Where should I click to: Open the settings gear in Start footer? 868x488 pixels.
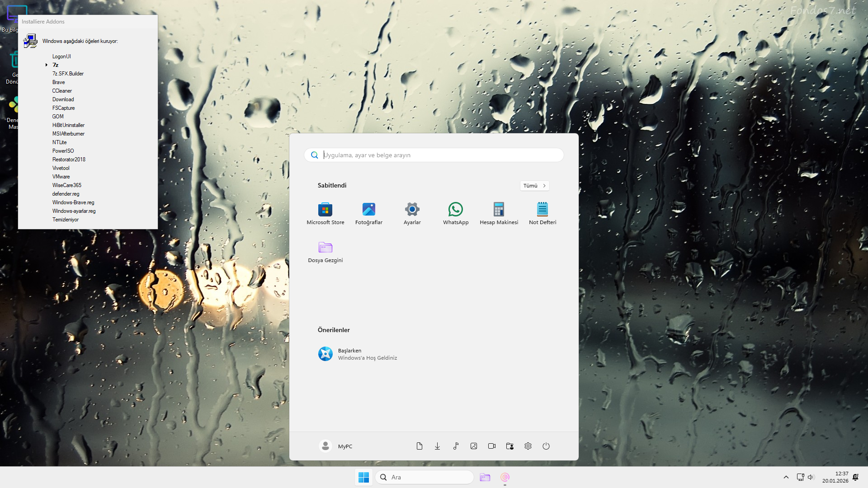click(x=528, y=446)
